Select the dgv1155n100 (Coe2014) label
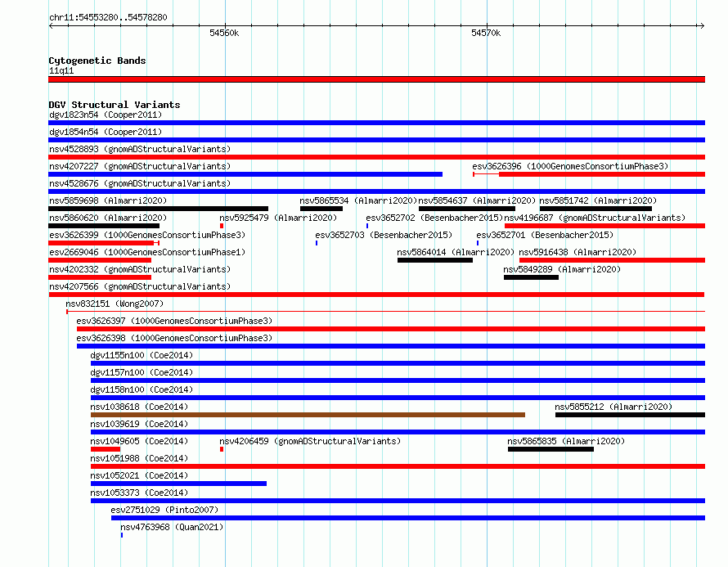The width and height of the screenshot is (728, 567). [x=142, y=355]
